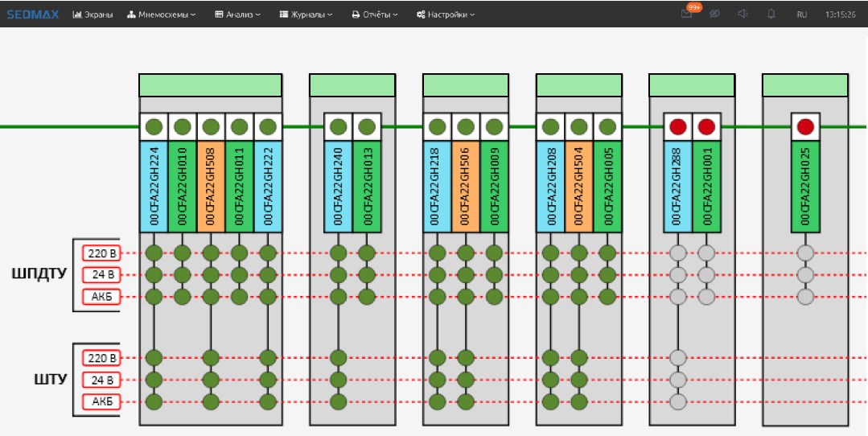Image resolution: width=868 pixels, height=436 pixels.
Task: Open the Отчёты menu
Action: pyautogui.click(x=376, y=14)
